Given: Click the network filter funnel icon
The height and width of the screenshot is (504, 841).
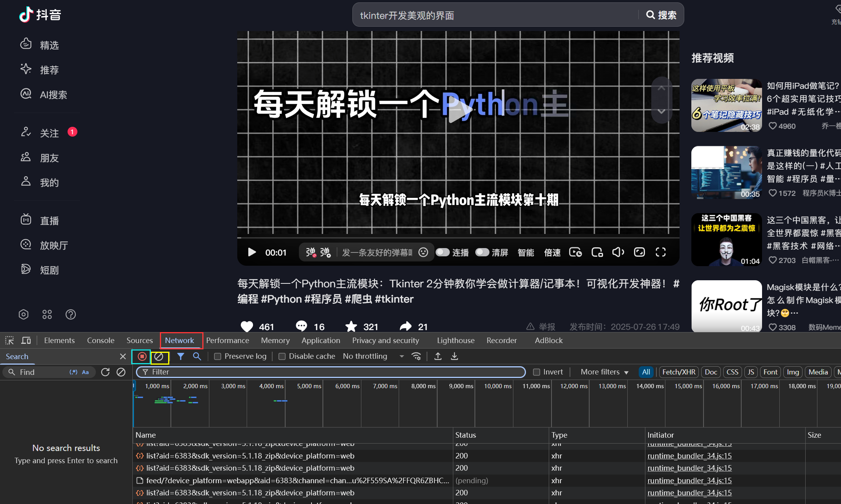Looking at the screenshot, I should (180, 356).
